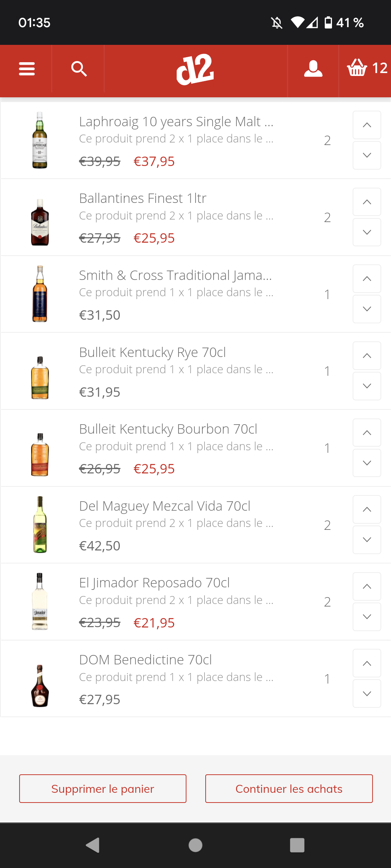391x868 pixels.
Task: Decrease Del Maguey Mezcal Vida quantity
Action: click(367, 540)
